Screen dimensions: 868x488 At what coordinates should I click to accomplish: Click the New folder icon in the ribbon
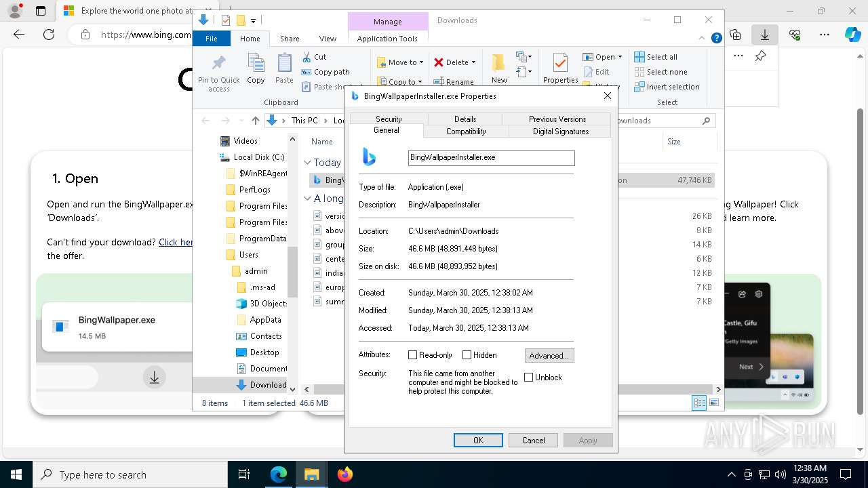click(x=499, y=63)
